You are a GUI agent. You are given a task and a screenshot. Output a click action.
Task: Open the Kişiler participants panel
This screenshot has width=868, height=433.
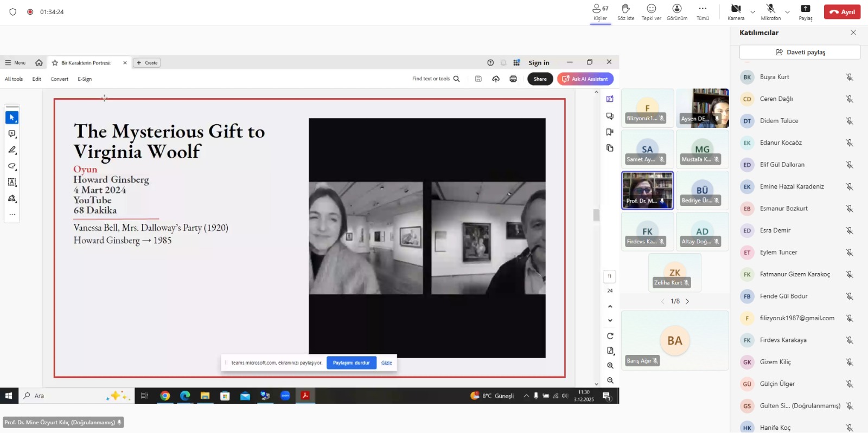coord(600,12)
